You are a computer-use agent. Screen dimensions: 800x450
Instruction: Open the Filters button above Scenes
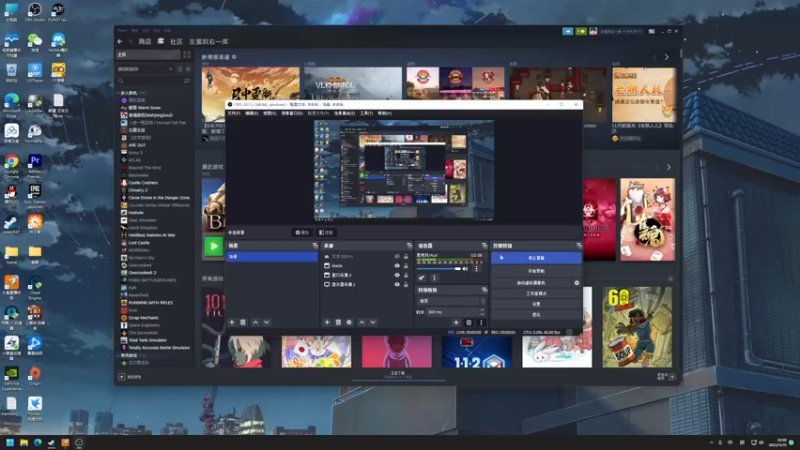tap(326, 233)
